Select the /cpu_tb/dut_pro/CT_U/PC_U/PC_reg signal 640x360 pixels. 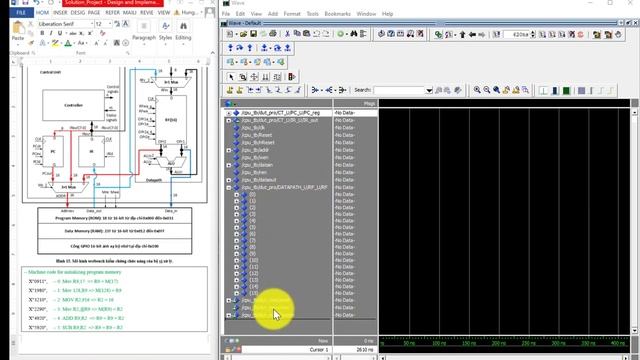tap(280, 113)
